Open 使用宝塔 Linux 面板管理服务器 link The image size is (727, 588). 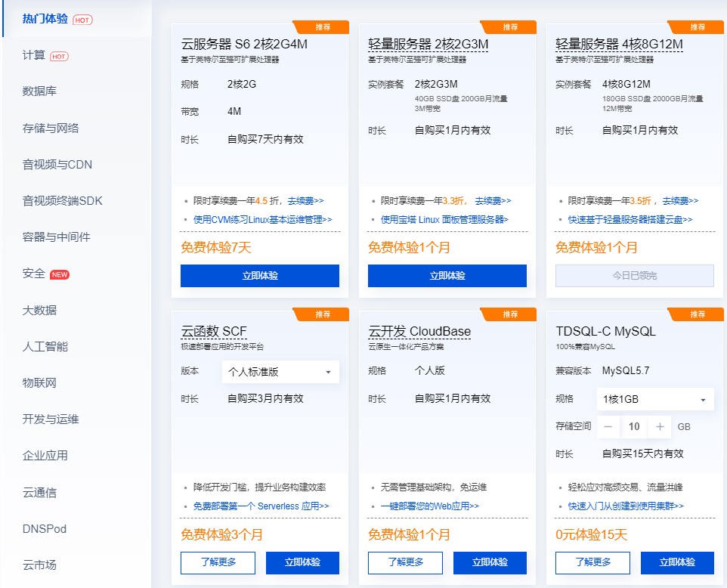444,220
